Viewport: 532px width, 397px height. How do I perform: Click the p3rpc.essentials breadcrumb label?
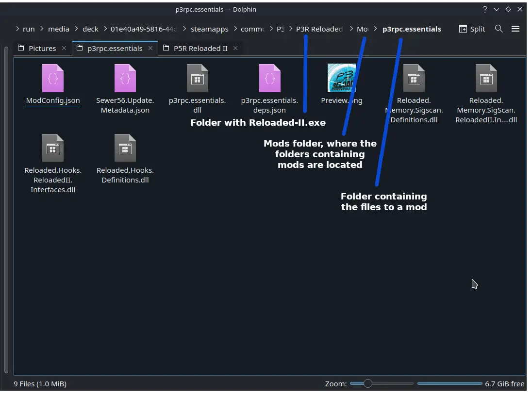(x=412, y=29)
